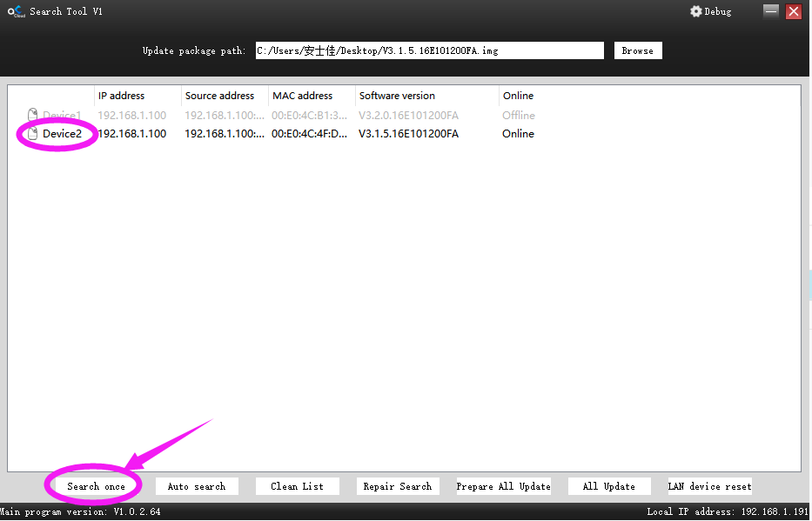812x521 pixels.
Task: Start Auto search
Action: point(197,486)
